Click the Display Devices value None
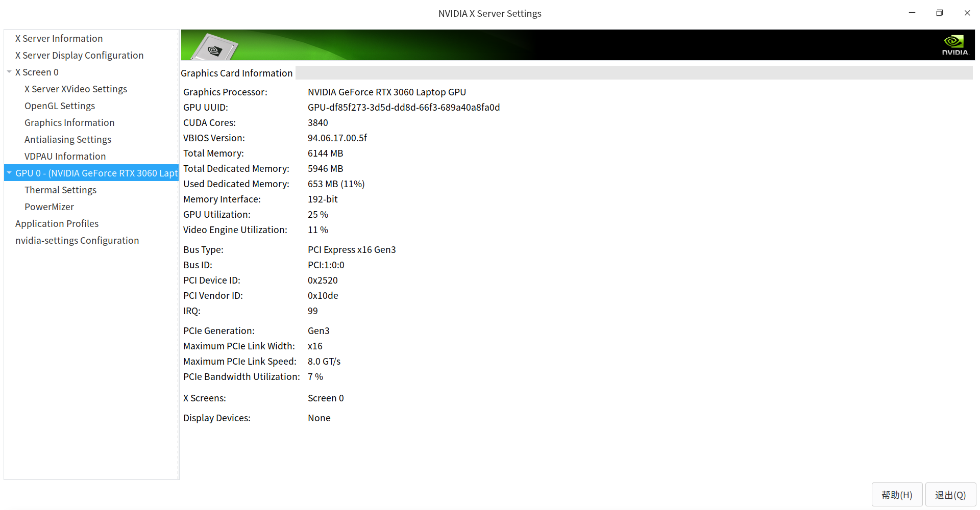The width and height of the screenshot is (980, 510). (319, 418)
